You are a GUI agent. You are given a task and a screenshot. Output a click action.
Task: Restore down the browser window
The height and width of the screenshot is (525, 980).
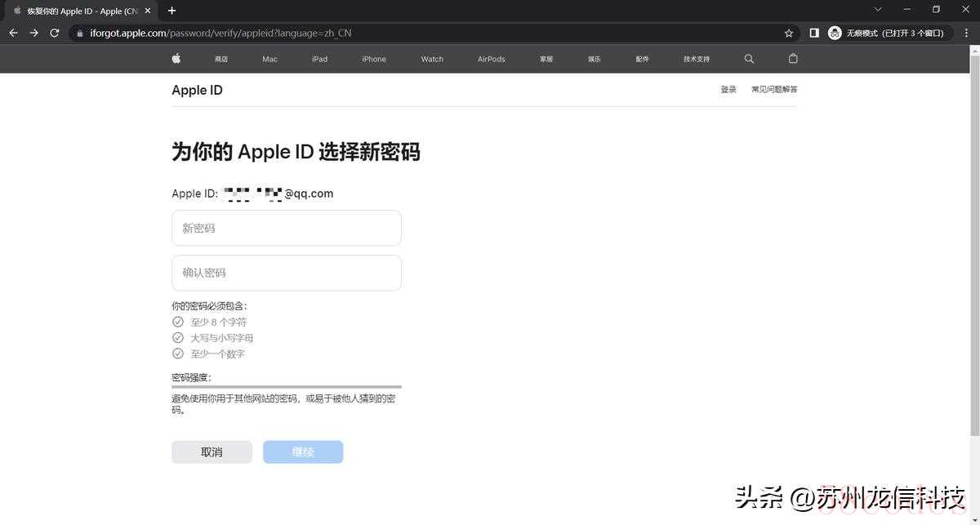point(936,10)
